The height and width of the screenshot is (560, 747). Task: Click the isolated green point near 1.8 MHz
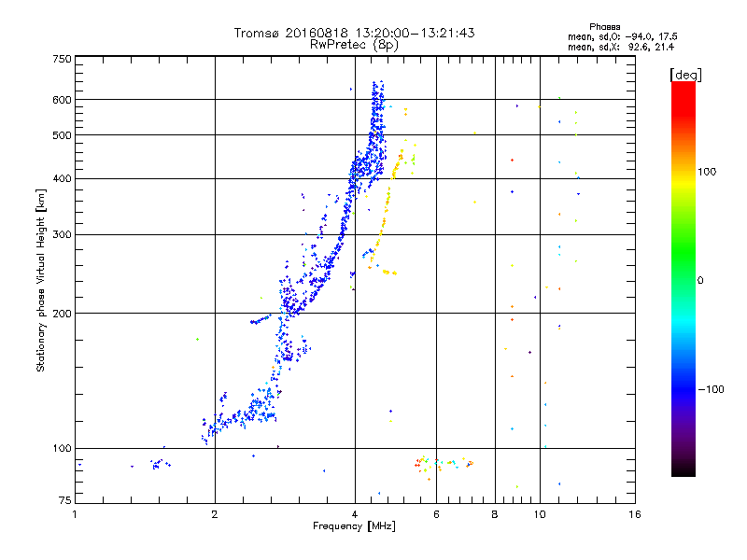click(197, 340)
